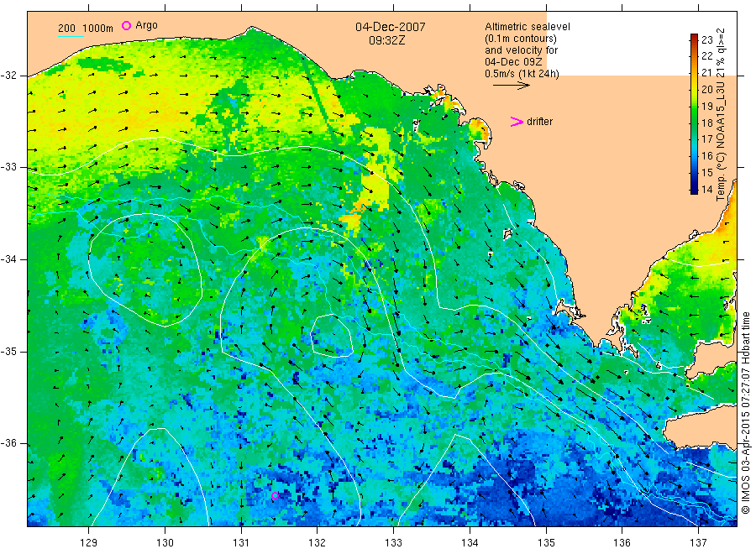This screenshot has height=554, width=756.
Task: Click the Argo float marker near 131.5 longitude
Action: point(275,496)
